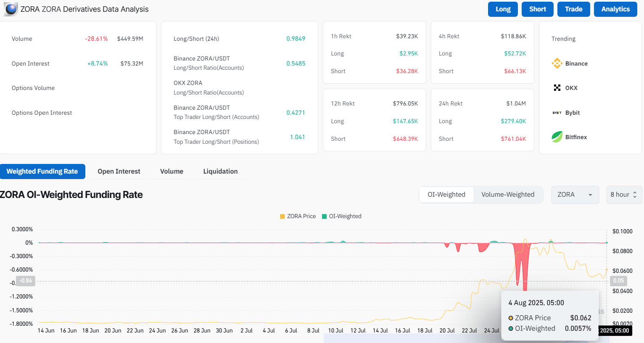The image size is (644, 343).
Task: Click the Volume value $449.59M
Action: (130, 39)
